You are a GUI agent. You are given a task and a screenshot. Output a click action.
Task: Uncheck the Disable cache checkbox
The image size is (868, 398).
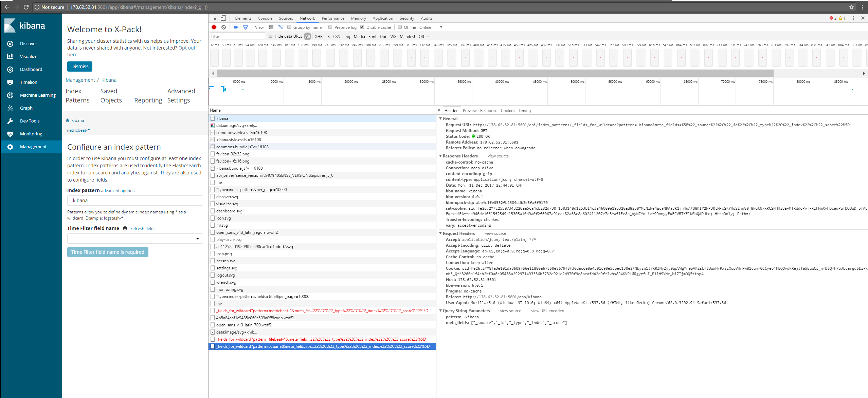pyautogui.click(x=362, y=27)
